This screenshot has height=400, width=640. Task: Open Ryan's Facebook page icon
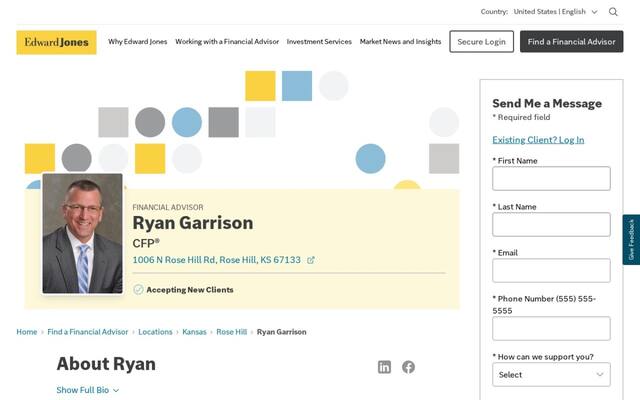click(x=408, y=367)
